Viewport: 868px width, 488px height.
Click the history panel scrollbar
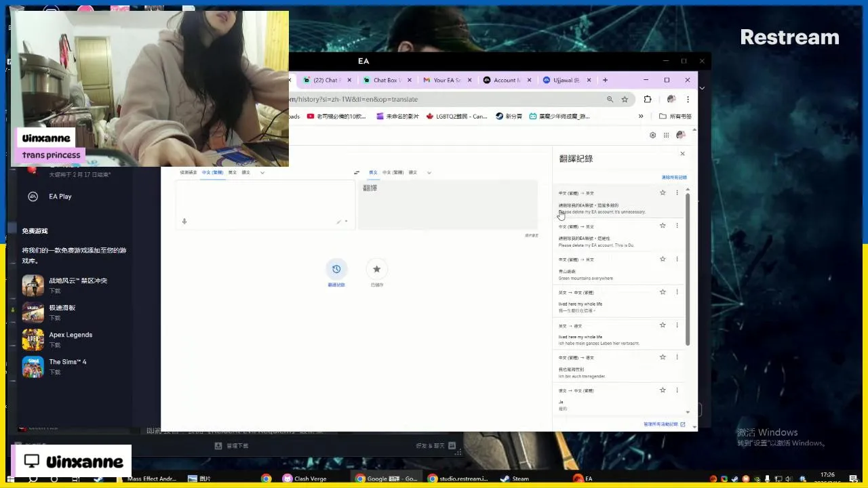[688, 269]
